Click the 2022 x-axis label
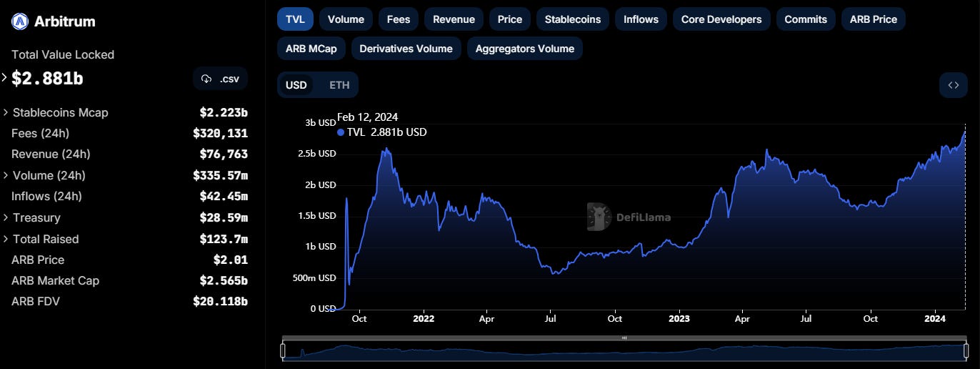980x369 pixels. (x=424, y=319)
